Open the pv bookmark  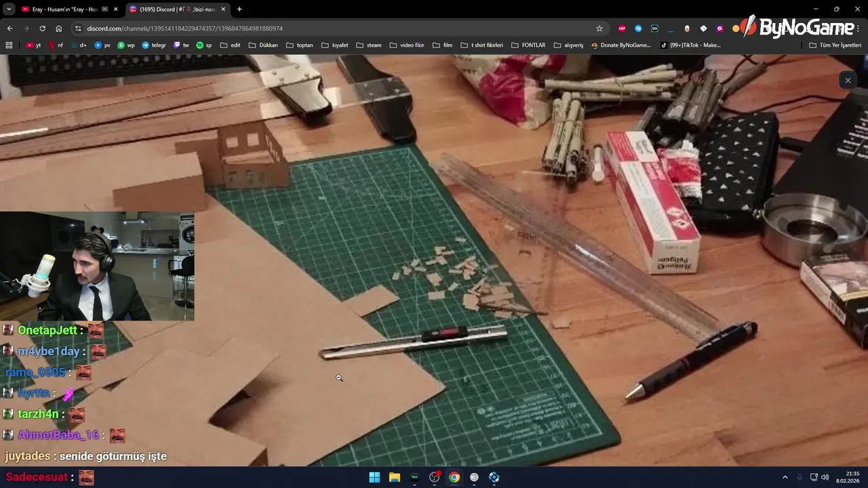point(102,45)
